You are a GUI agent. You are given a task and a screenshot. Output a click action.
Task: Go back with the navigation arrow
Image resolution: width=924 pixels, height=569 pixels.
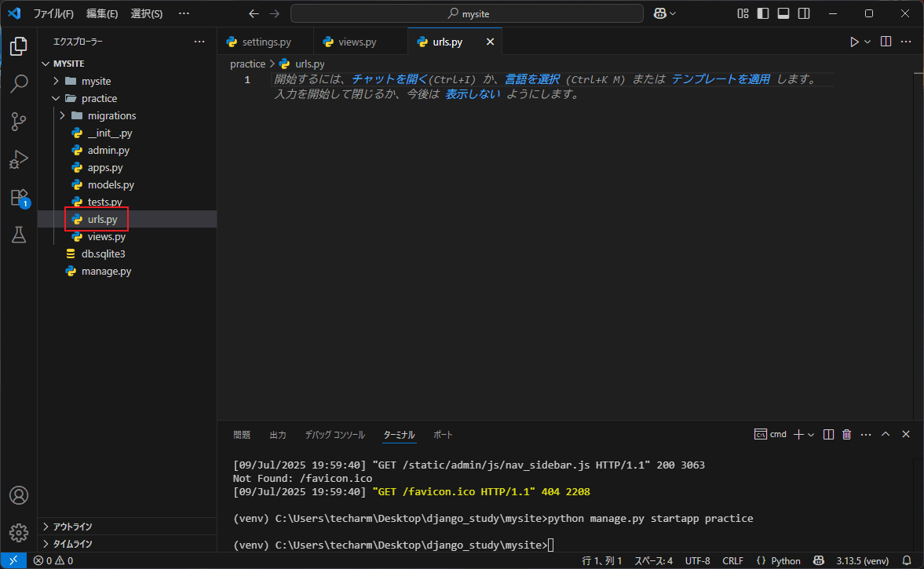coord(254,13)
